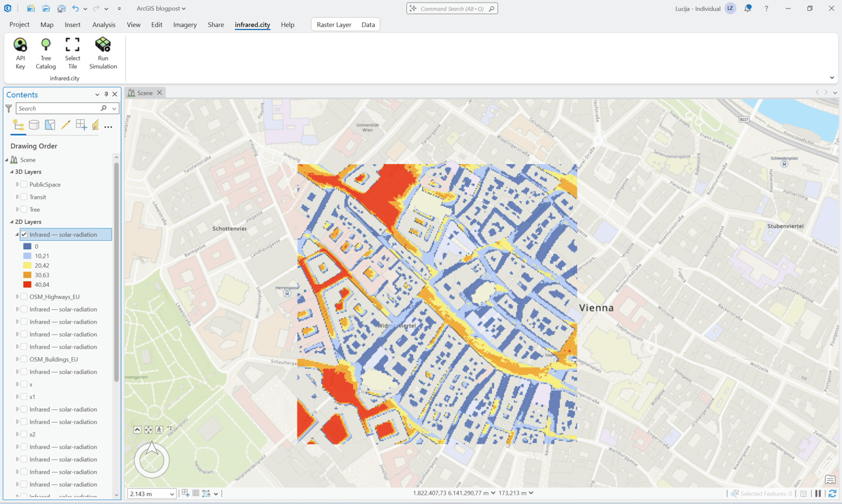This screenshot has width=842, height=504.
Task: Click Run Simulation in the ribbon
Action: [x=103, y=53]
